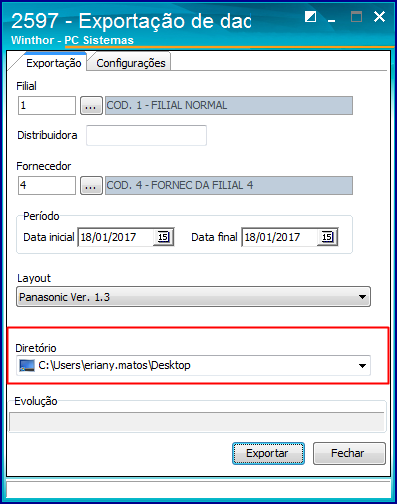Click the contrast icon in title bar

310,17
